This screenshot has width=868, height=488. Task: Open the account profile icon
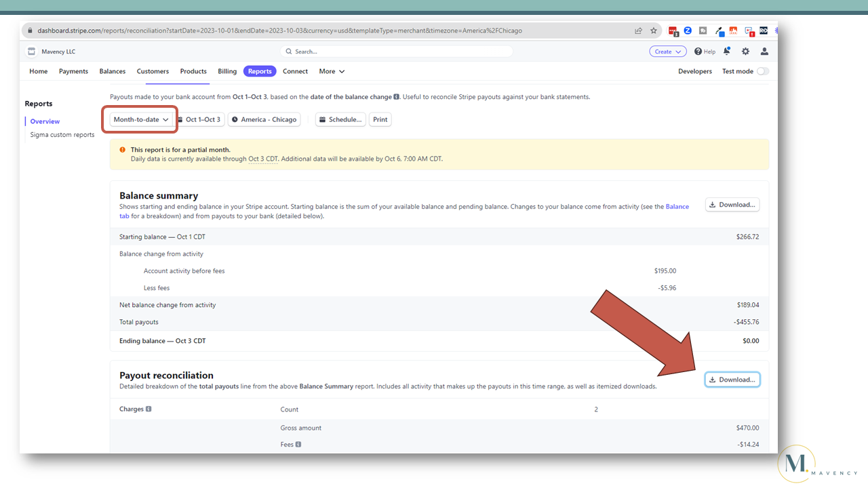point(764,52)
